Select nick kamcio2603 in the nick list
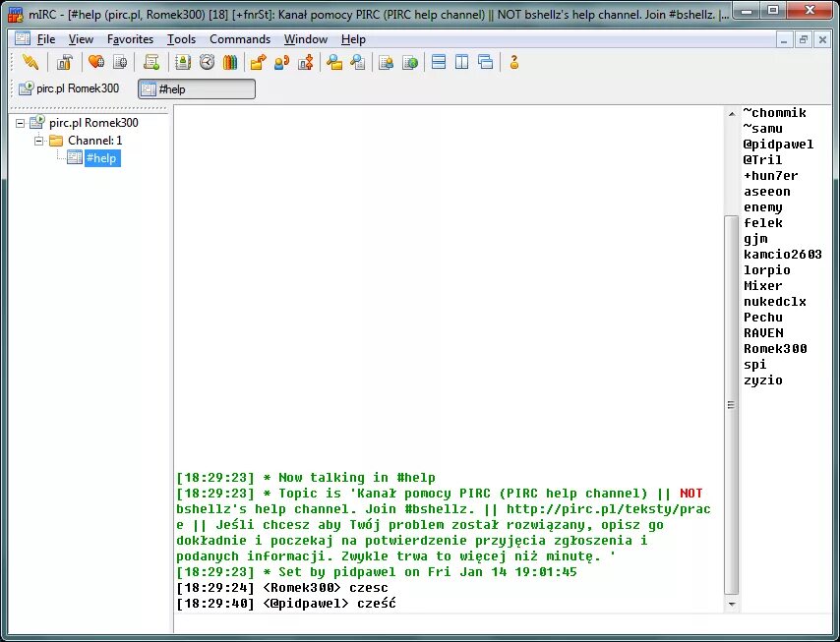The image size is (840, 642). (783, 255)
